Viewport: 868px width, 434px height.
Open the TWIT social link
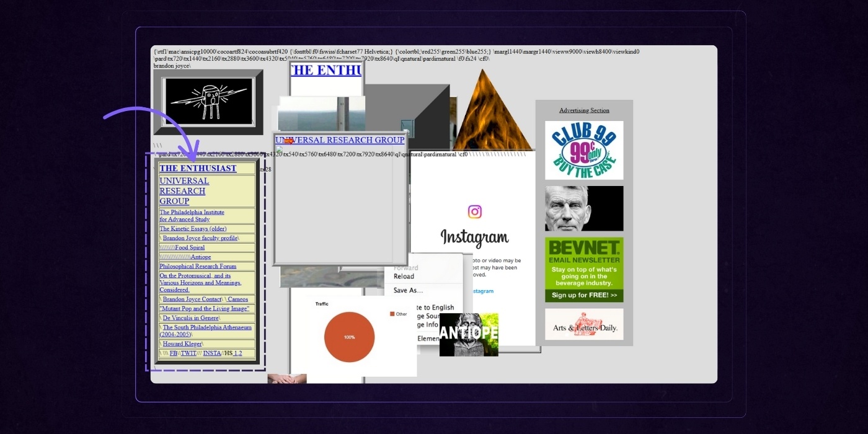(188, 353)
